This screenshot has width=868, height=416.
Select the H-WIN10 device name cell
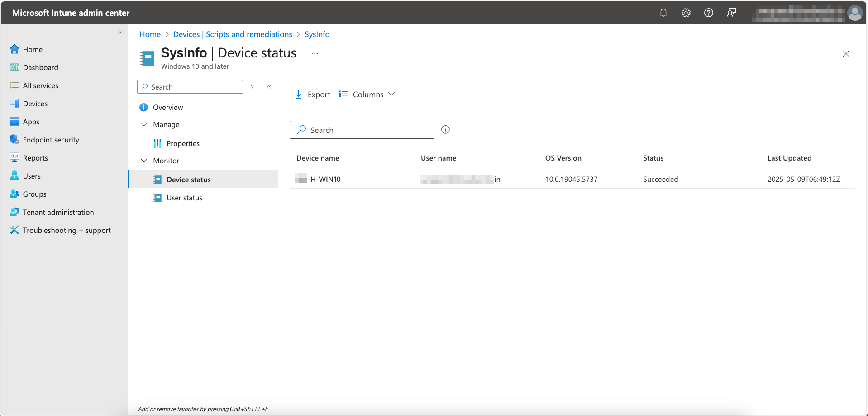click(318, 179)
